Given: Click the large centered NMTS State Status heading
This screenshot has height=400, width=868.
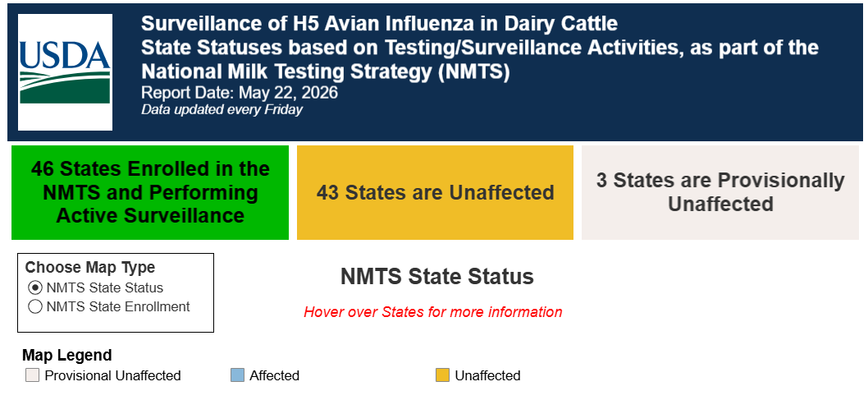Looking at the screenshot, I should 436,277.
